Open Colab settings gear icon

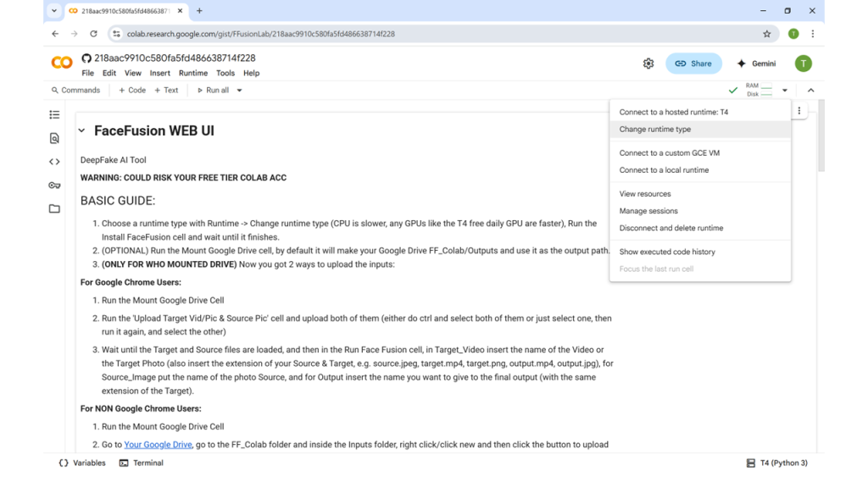point(648,64)
